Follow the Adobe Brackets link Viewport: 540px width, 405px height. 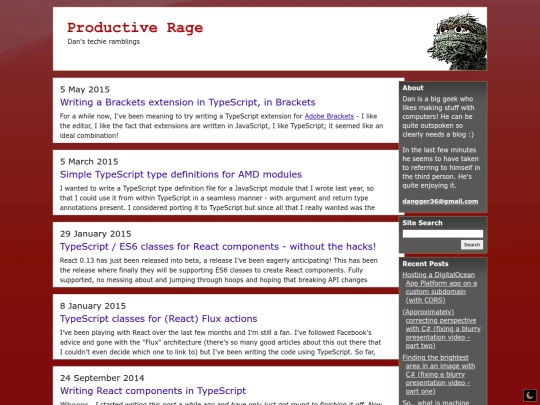[x=329, y=116]
